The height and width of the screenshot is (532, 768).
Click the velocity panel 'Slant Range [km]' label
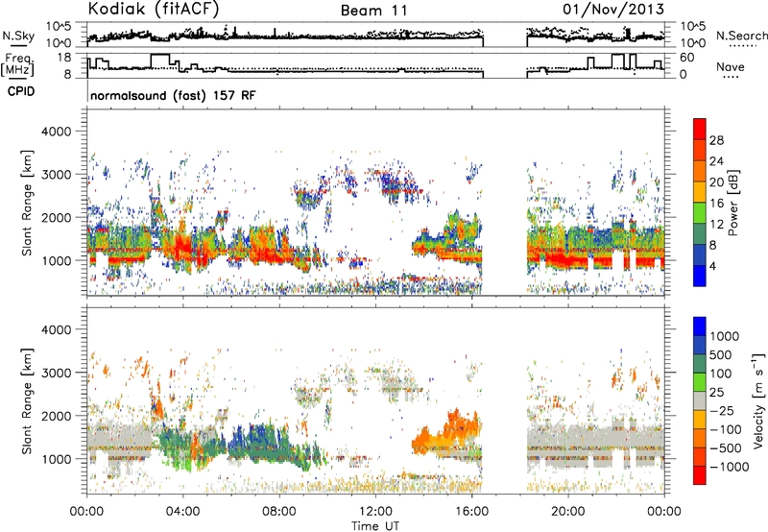click(27, 400)
